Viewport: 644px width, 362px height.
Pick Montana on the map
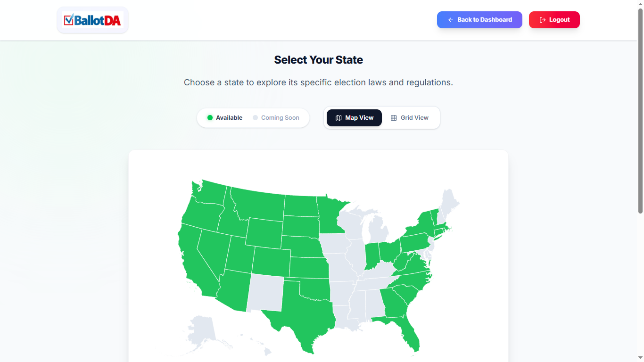click(259, 203)
